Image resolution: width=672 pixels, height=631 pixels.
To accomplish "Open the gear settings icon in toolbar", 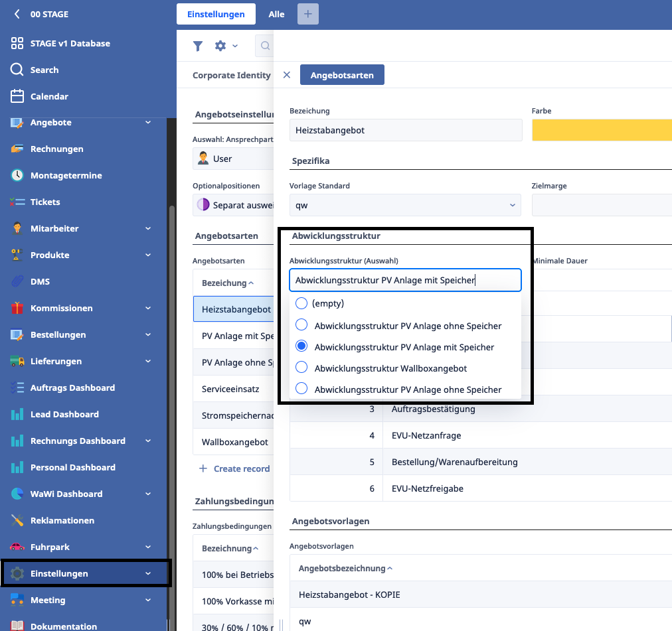I will click(220, 46).
